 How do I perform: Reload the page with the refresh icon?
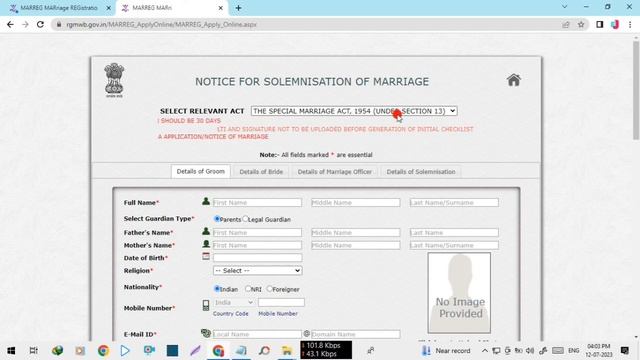[x=40, y=24]
